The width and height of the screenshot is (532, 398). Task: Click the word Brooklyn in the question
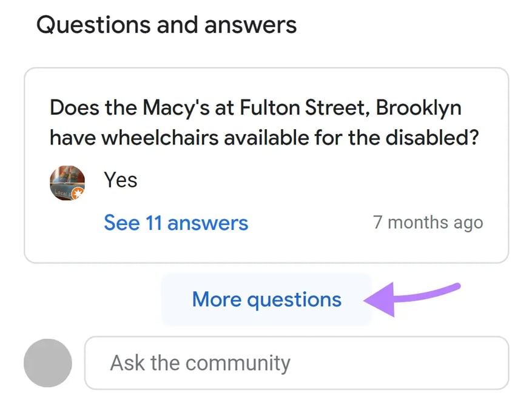coord(419,108)
